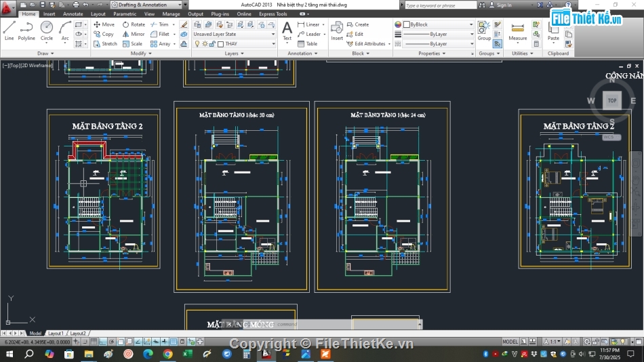The image size is (644, 362).
Task: Click the Paste clipboard icon
Action: click(x=553, y=32)
